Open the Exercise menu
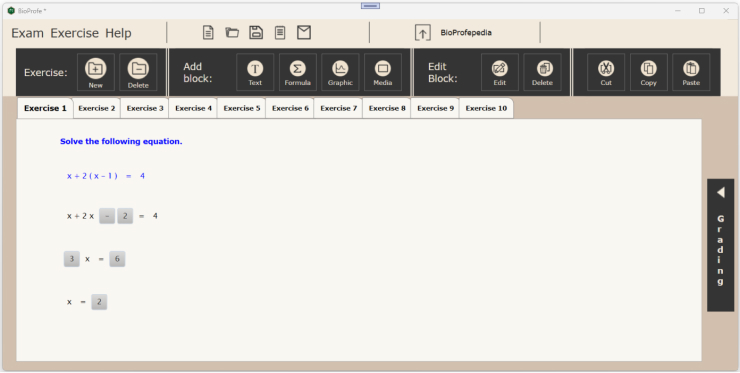740x373 pixels. [75, 33]
